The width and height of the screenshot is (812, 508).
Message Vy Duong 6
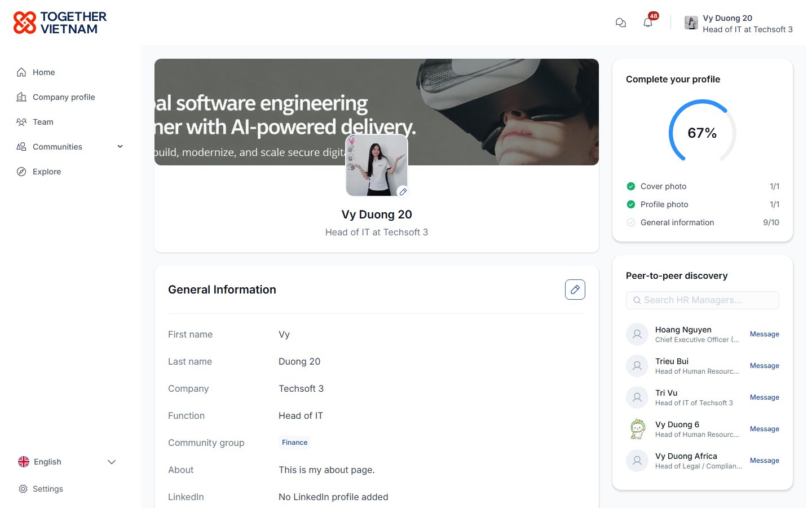tap(765, 429)
